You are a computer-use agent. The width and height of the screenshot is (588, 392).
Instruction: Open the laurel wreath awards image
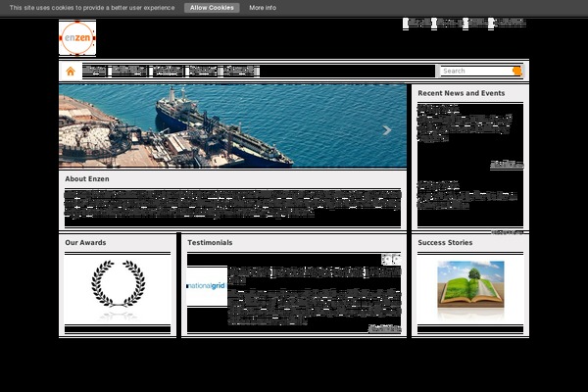tap(118, 283)
